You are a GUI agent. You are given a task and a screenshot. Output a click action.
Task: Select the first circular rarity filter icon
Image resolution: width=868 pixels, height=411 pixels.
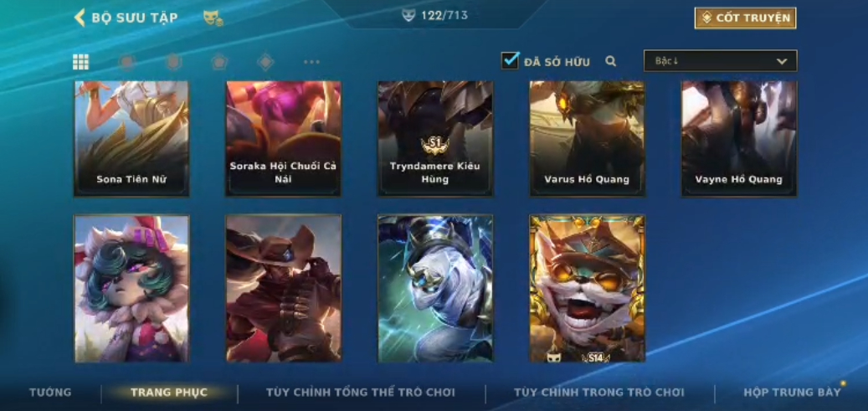127,62
